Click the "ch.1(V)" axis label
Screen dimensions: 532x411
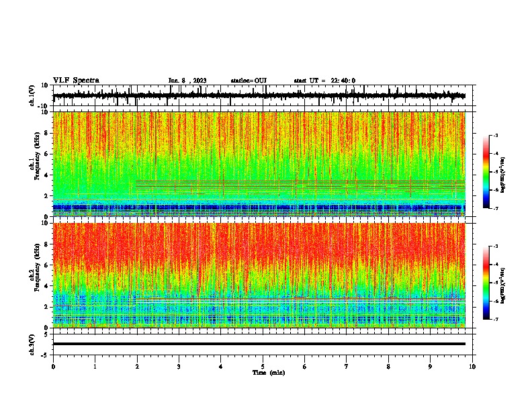(x=32, y=95)
